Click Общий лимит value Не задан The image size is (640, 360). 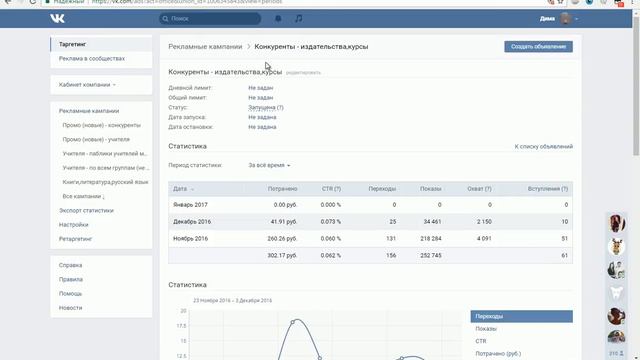pyautogui.click(x=261, y=98)
